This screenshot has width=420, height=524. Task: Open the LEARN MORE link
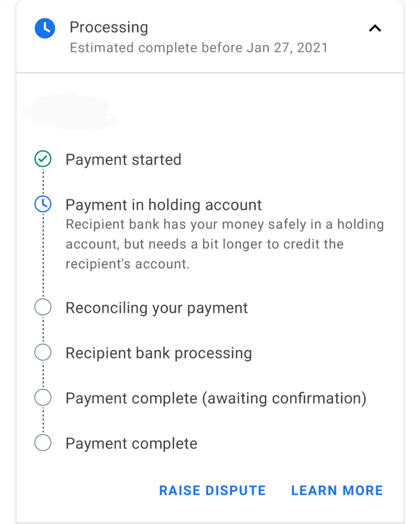[337, 490]
